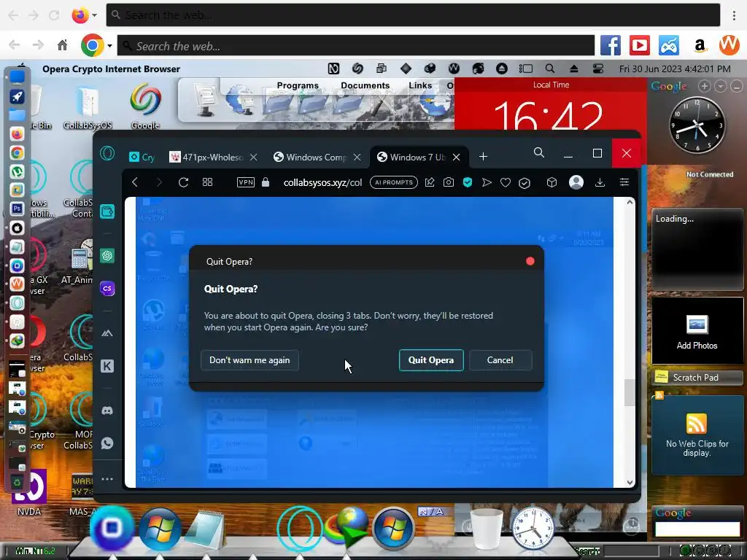The width and height of the screenshot is (747, 560).
Task: Reload the current Opera page
Action: pos(183,182)
